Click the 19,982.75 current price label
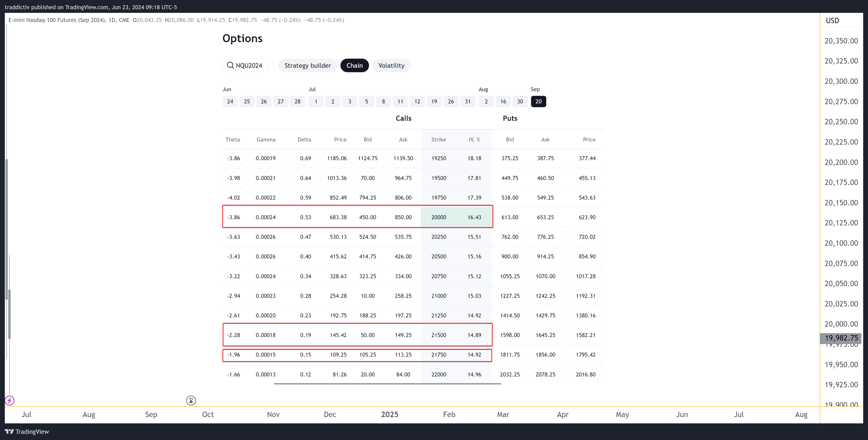 tap(841, 338)
